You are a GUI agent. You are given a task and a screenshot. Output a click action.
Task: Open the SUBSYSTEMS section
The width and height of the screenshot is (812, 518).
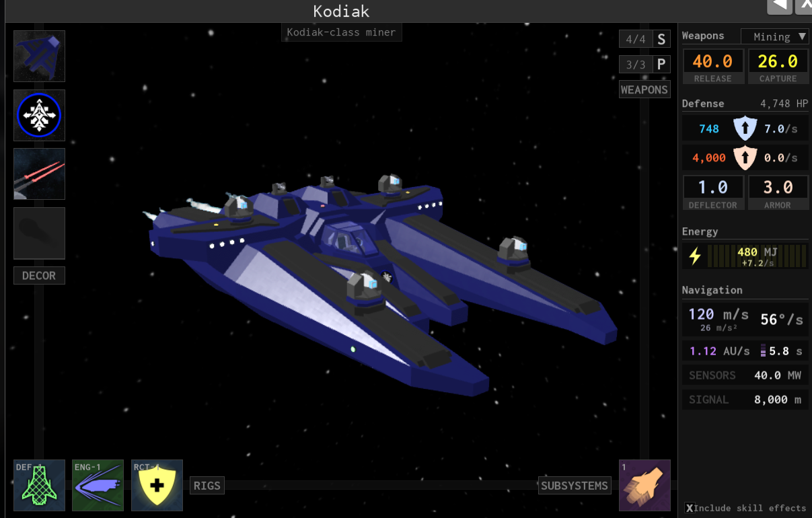click(574, 486)
